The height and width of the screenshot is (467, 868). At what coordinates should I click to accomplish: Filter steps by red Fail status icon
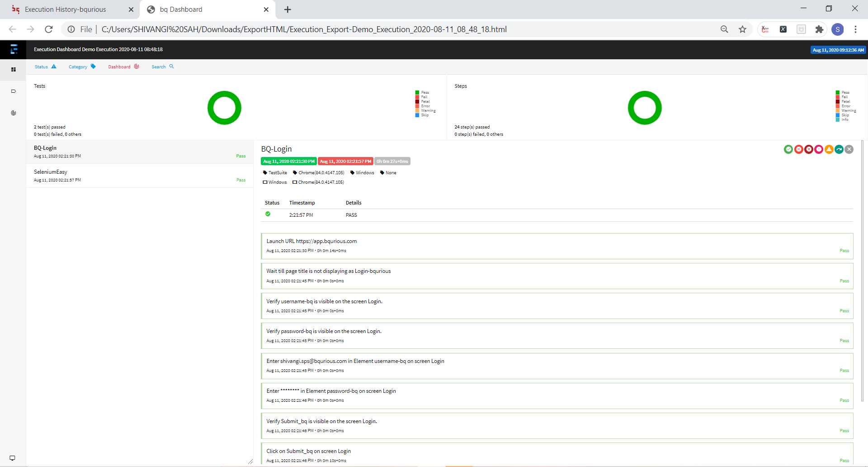click(x=799, y=149)
